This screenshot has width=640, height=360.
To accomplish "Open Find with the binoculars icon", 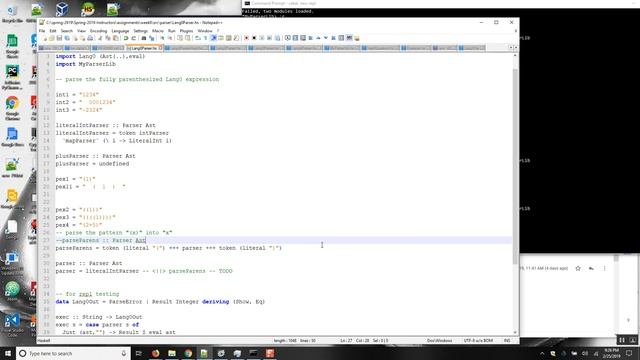I will (144, 38).
